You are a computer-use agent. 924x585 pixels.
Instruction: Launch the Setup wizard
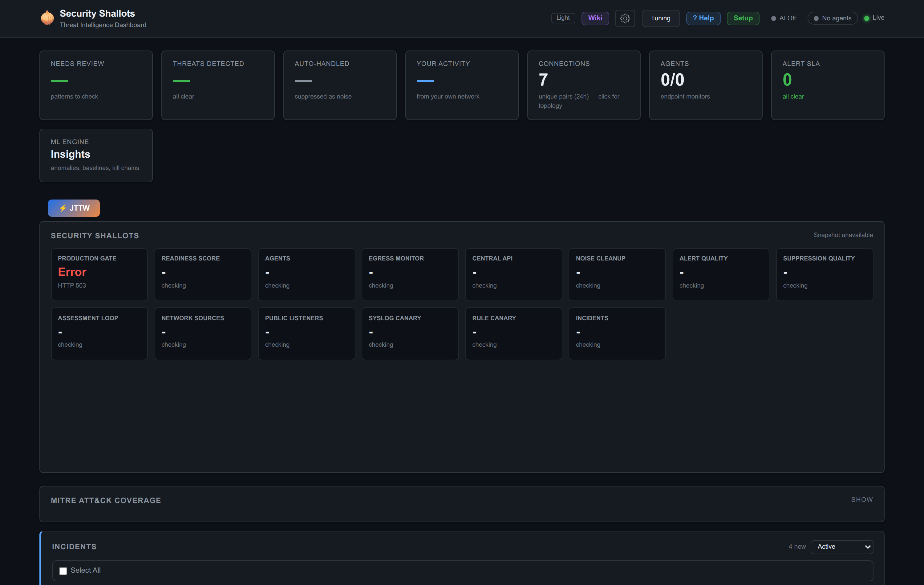pos(743,18)
